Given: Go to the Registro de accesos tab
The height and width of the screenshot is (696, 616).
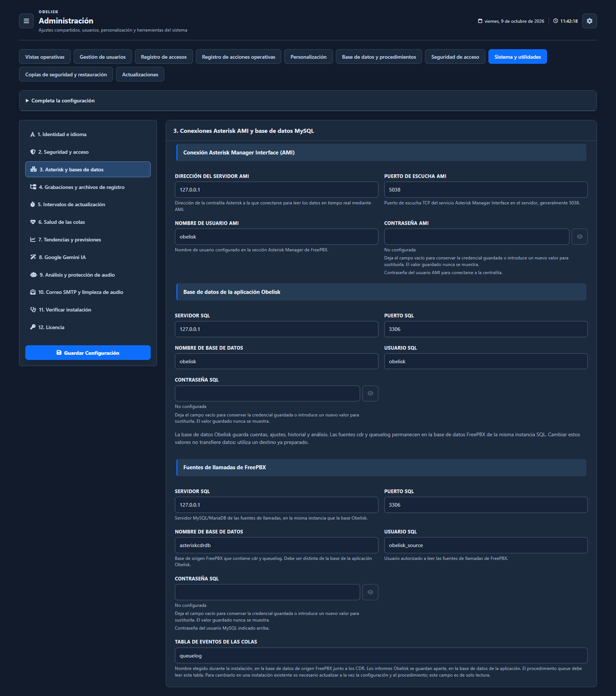Looking at the screenshot, I should pyautogui.click(x=164, y=57).
